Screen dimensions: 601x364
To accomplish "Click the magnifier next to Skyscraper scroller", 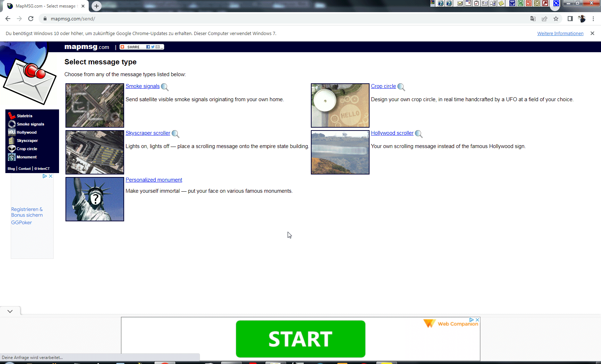I will (x=175, y=134).
